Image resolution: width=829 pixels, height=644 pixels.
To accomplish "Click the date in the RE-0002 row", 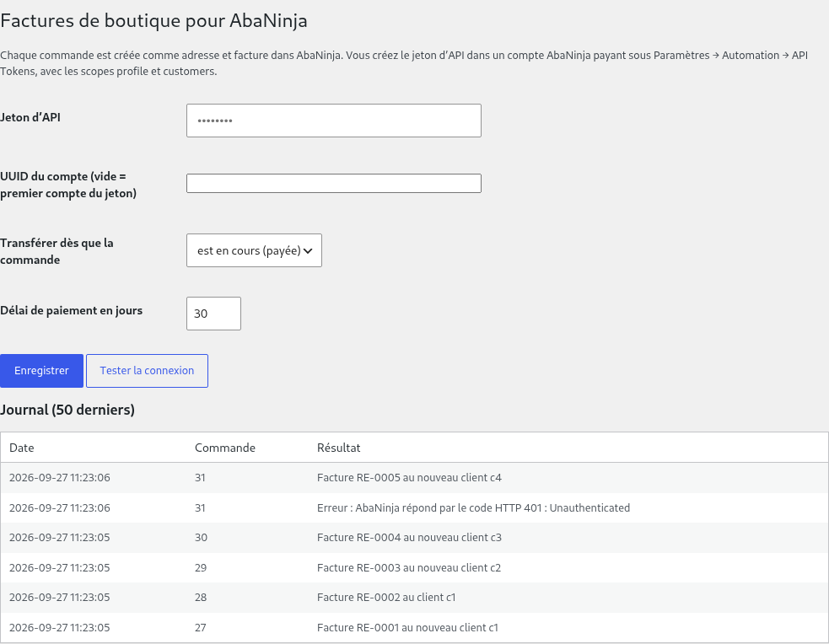I will 60,597.
